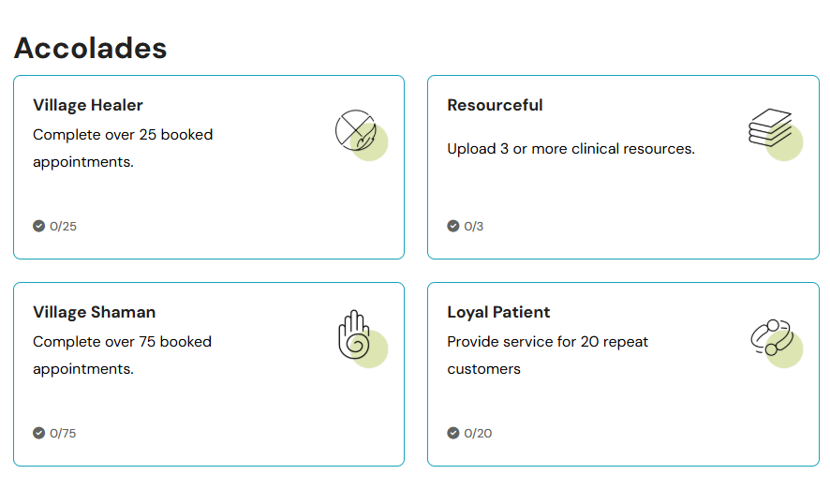Image resolution: width=830 pixels, height=504 pixels.
Task: Click the checkmark icon beside 0/75
Action: coord(38,433)
